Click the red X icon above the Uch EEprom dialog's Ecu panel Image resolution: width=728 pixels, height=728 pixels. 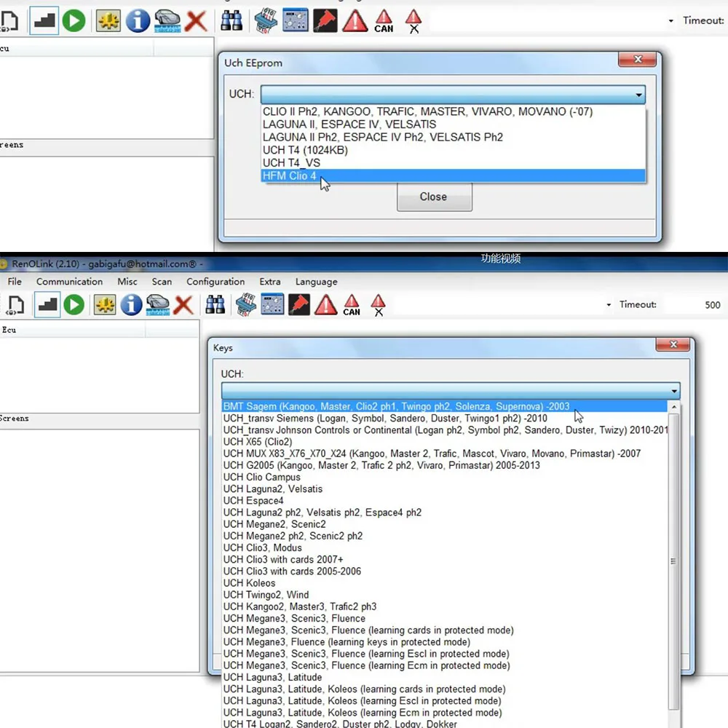point(195,21)
